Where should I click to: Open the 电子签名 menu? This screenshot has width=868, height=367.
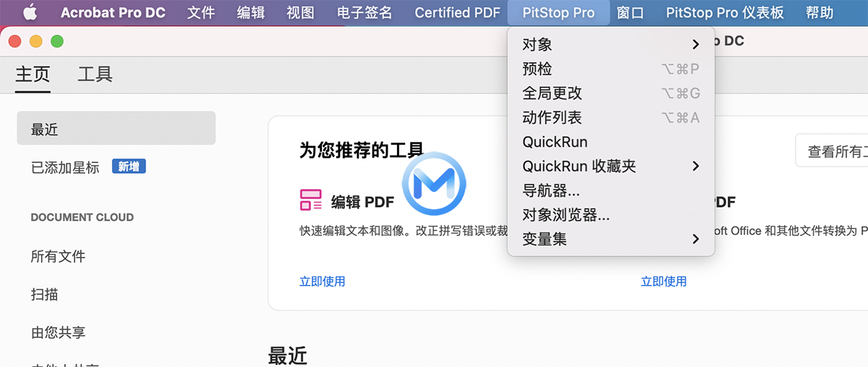coord(365,12)
